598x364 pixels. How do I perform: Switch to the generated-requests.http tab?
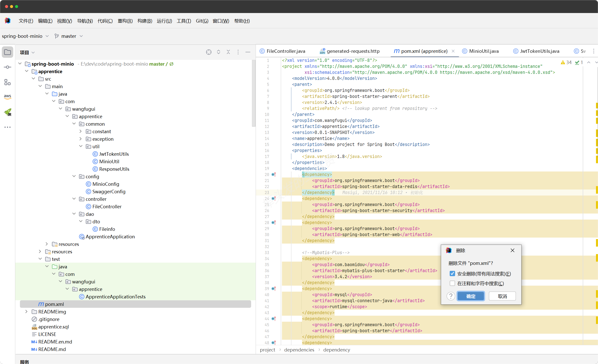click(x=350, y=51)
